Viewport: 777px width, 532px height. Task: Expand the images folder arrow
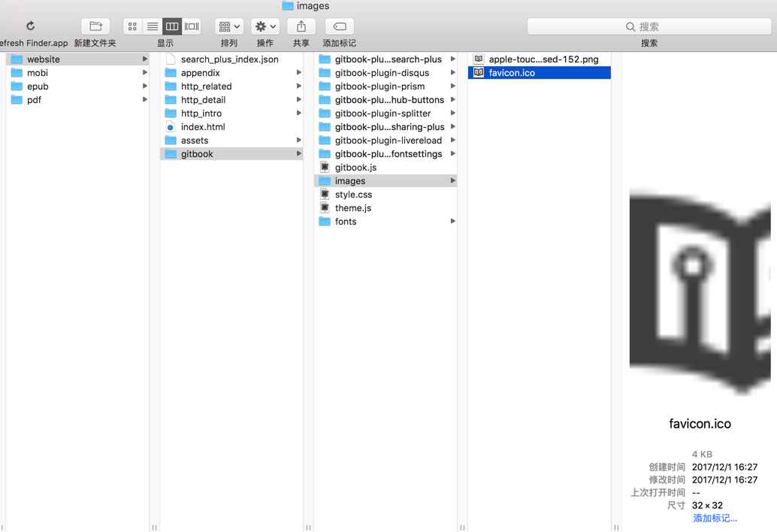(x=453, y=181)
